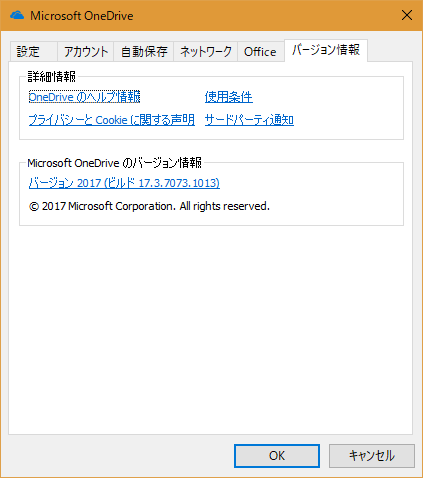Click the キャンセル button
Image resolution: width=423 pixels, height=478 pixels.
(372, 456)
